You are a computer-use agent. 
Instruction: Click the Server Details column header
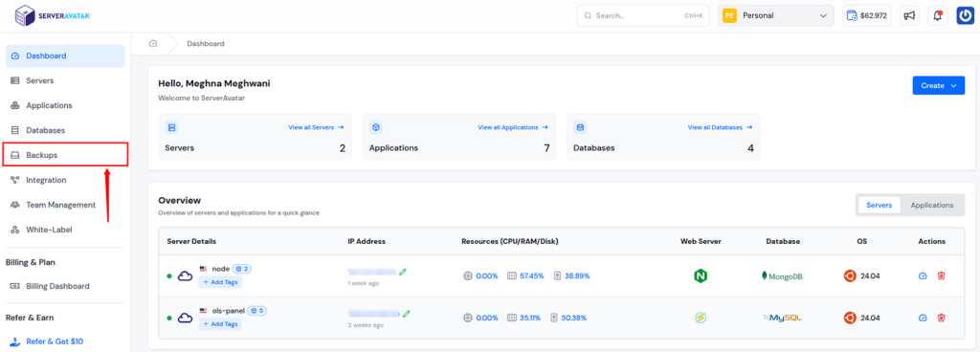(191, 242)
